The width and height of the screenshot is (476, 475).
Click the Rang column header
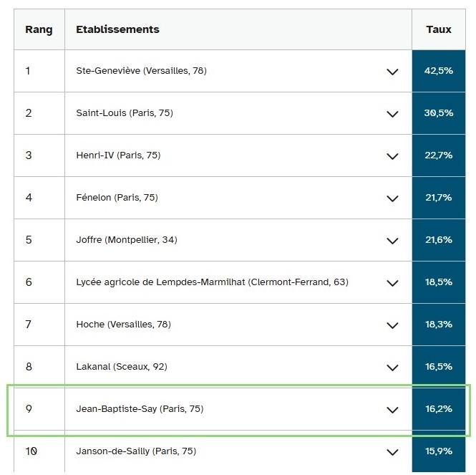(x=39, y=29)
